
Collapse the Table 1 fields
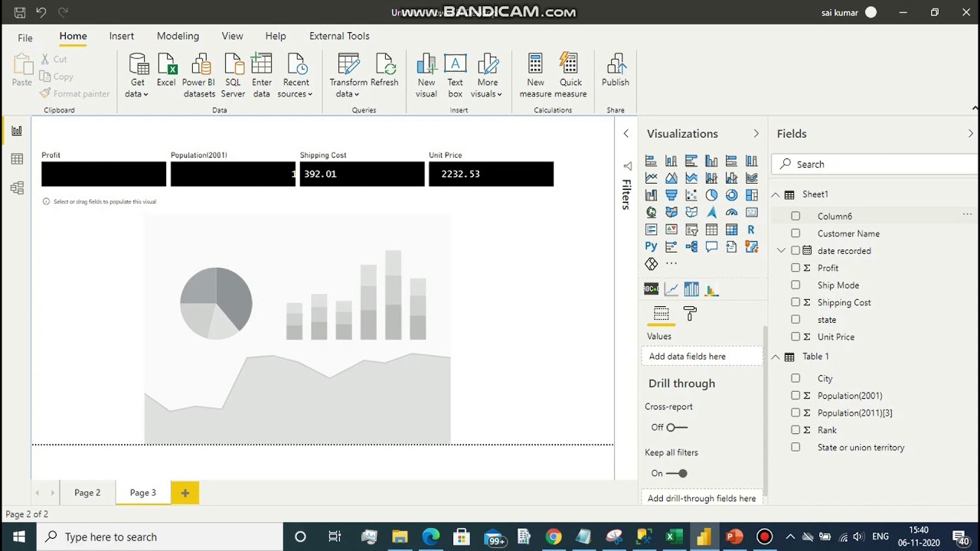click(x=776, y=357)
